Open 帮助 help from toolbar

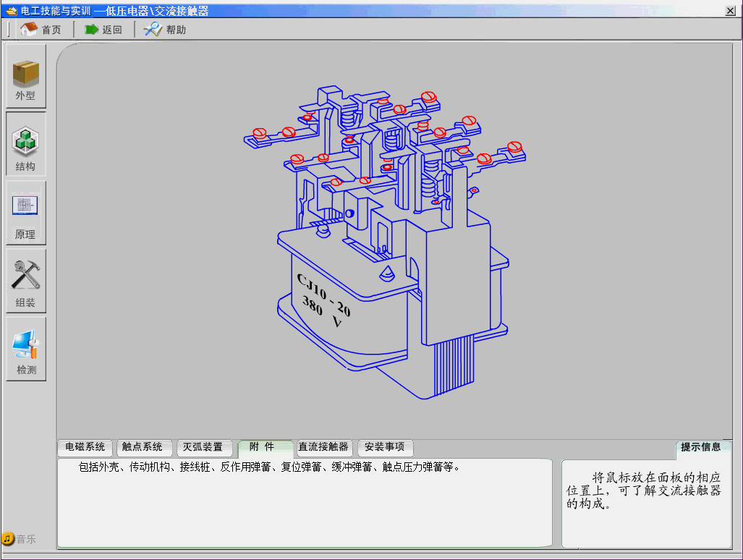(x=165, y=30)
